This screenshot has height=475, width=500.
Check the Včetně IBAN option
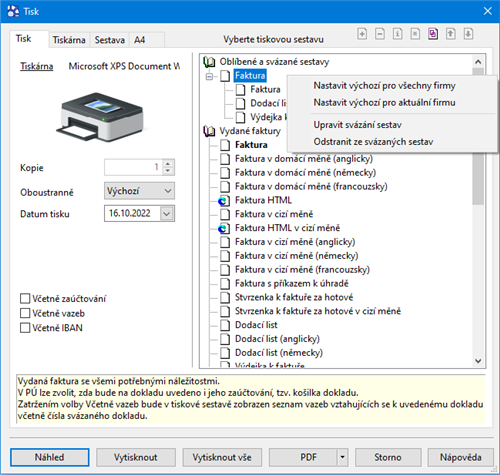click(25, 328)
